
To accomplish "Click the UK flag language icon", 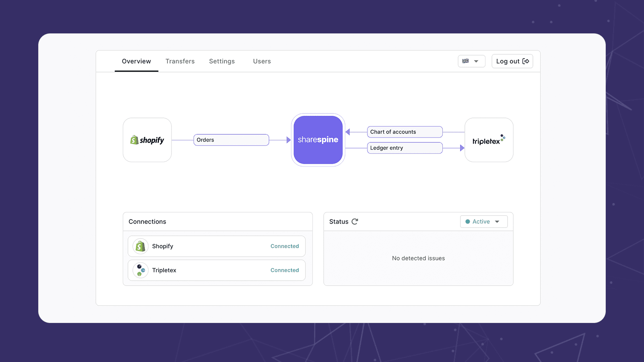I will (x=466, y=61).
